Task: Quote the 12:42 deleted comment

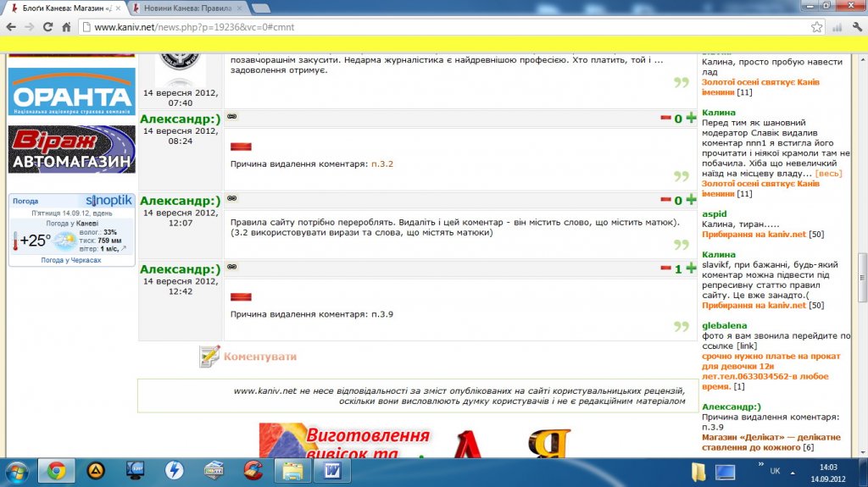Action: click(x=682, y=327)
